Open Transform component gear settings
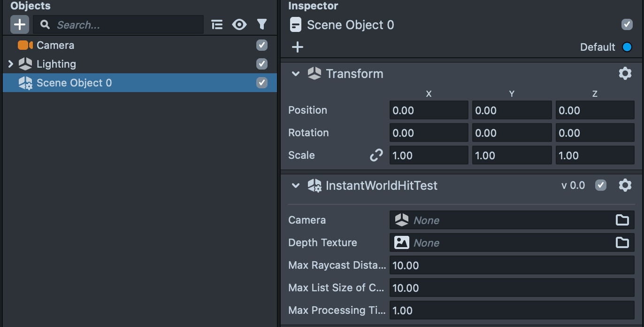 click(625, 73)
